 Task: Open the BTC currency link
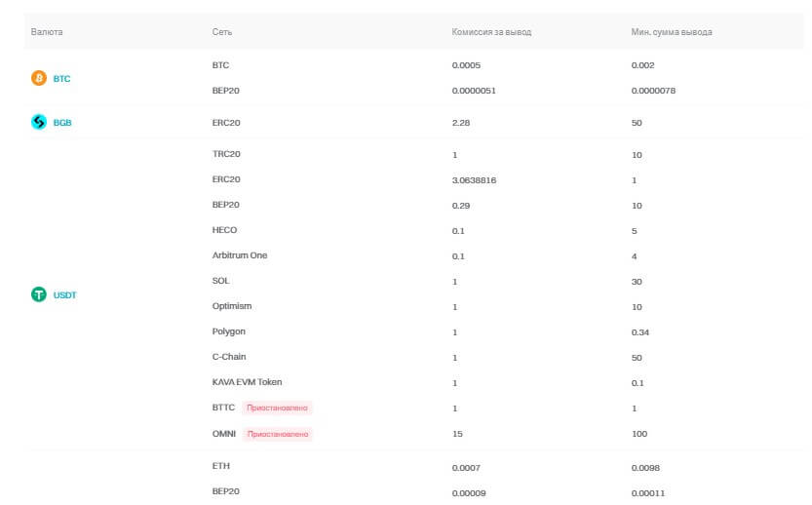61,79
